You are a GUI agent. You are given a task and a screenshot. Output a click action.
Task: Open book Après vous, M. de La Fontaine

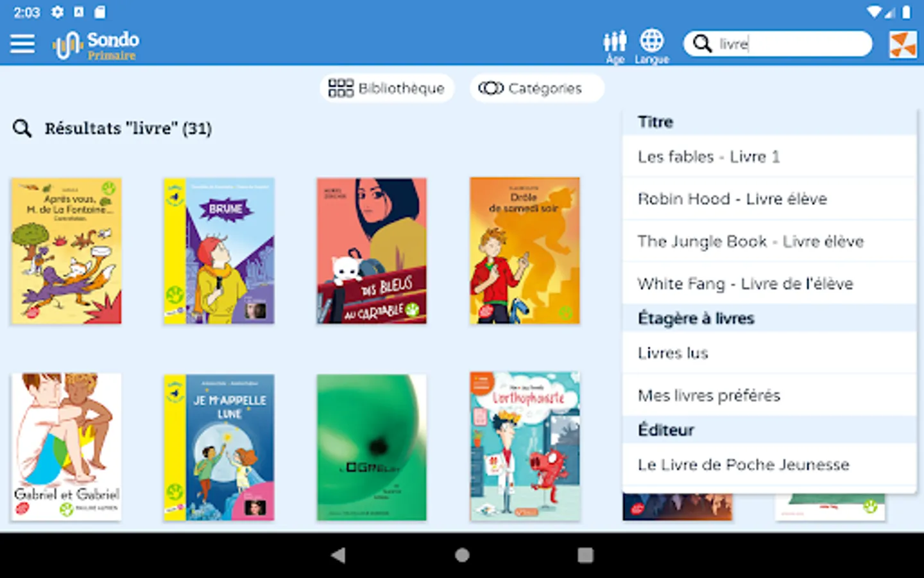(66, 251)
